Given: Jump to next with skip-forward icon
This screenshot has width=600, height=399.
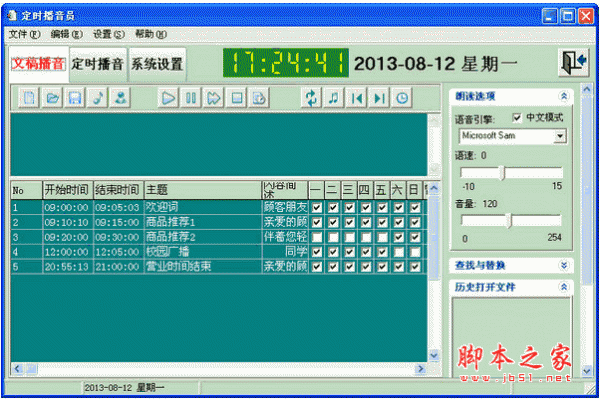Looking at the screenshot, I should pyautogui.click(x=379, y=98).
